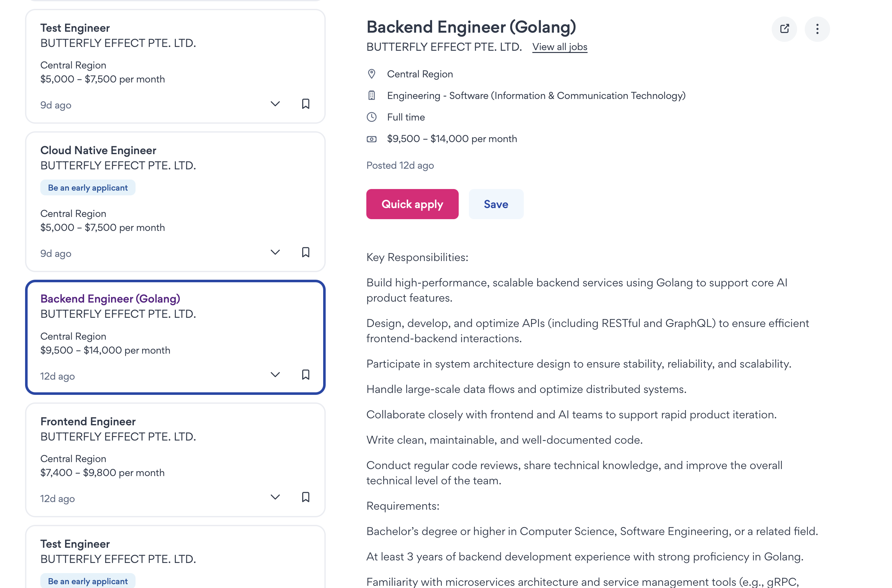Click the clock Full time icon
Image resolution: width=892 pixels, height=588 pixels.
coord(371,117)
